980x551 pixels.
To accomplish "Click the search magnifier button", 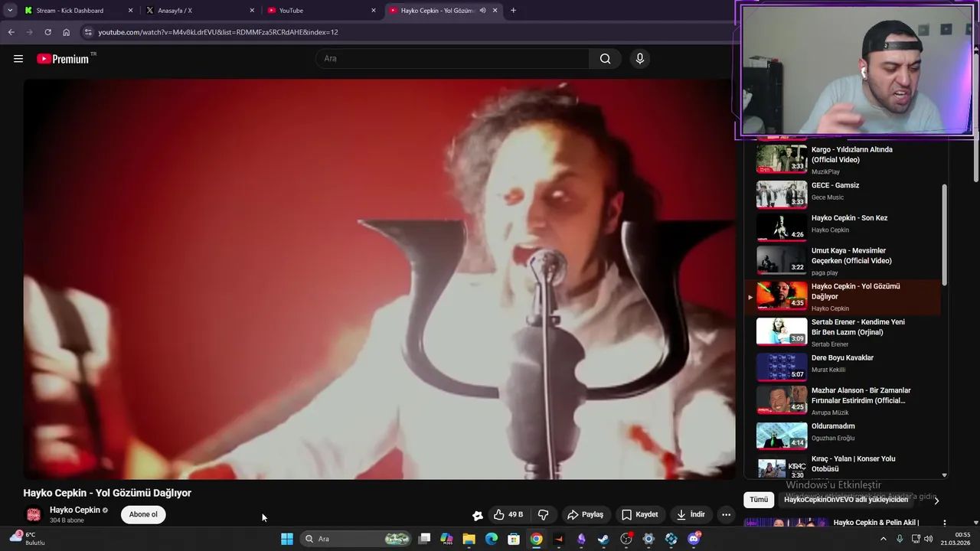I will coord(605,59).
